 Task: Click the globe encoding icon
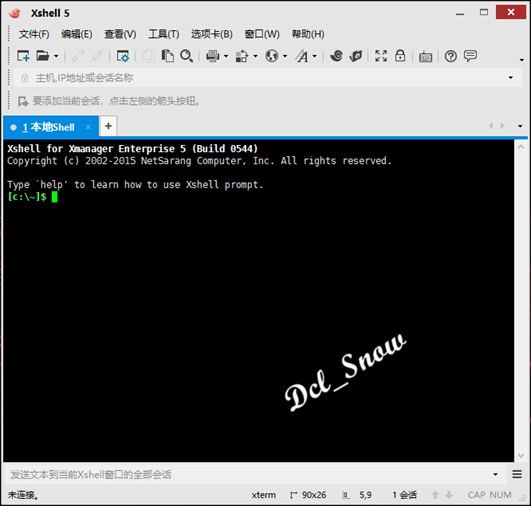272,56
